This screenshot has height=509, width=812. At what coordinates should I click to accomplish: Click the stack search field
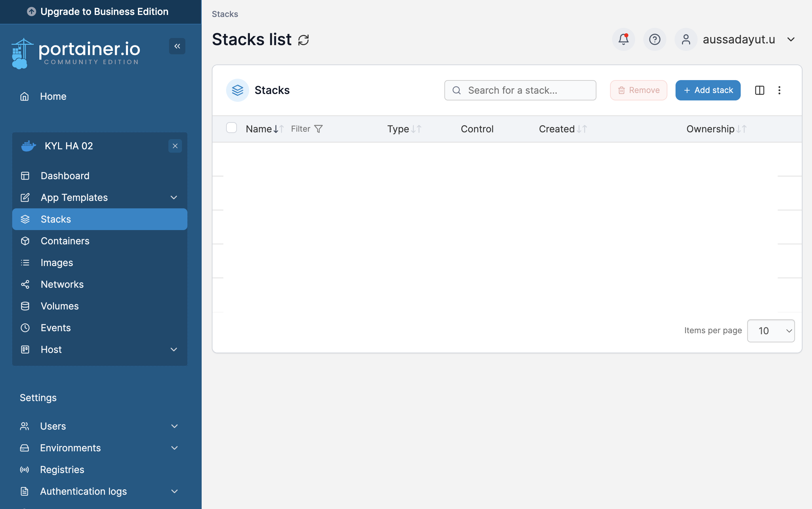click(x=520, y=90)
